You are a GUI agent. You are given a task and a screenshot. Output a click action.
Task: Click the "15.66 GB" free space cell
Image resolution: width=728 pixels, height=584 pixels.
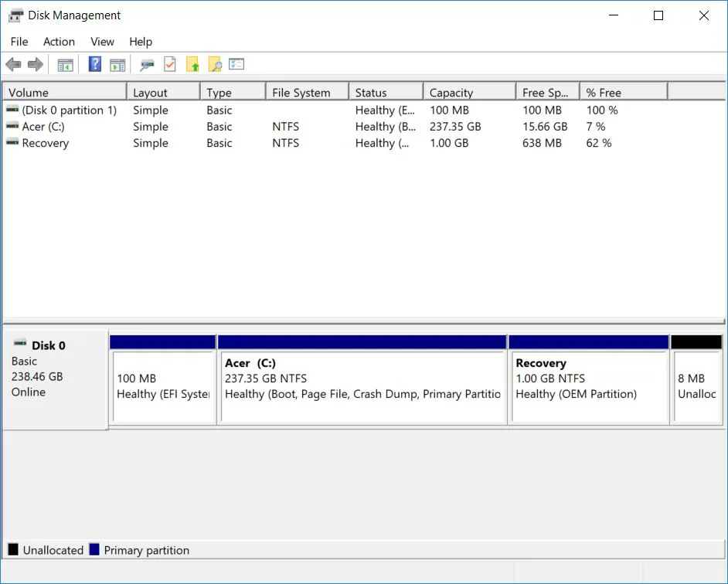(x=545, y=127)
